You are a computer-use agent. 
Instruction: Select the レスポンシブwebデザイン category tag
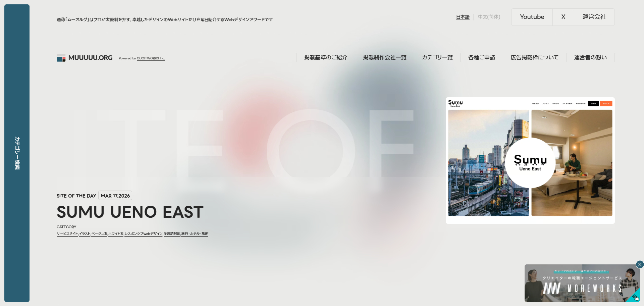(144, 234)
